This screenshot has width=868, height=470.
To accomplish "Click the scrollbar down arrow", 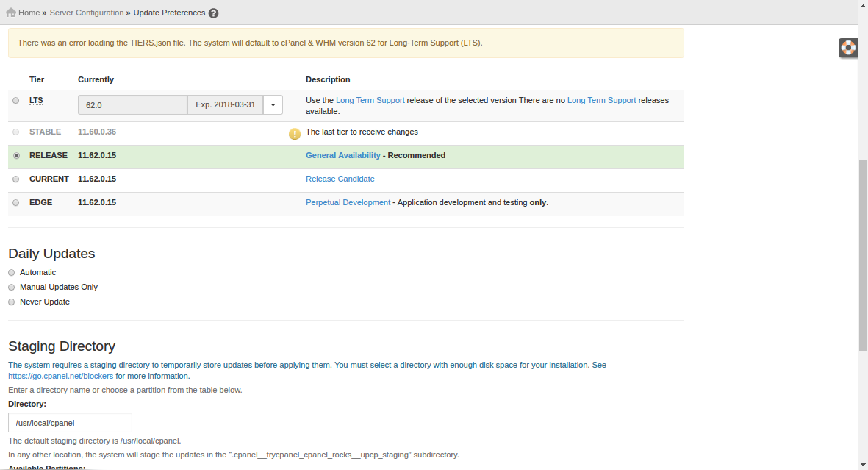I will [863, 465].
